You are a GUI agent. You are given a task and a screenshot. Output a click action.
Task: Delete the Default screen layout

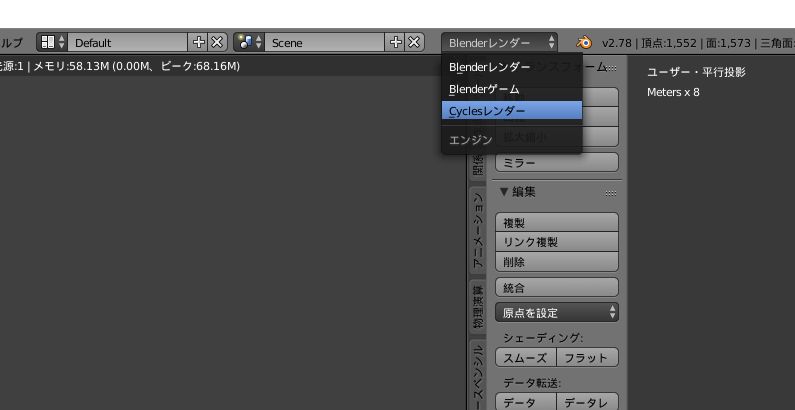click(x=217, y=43)
